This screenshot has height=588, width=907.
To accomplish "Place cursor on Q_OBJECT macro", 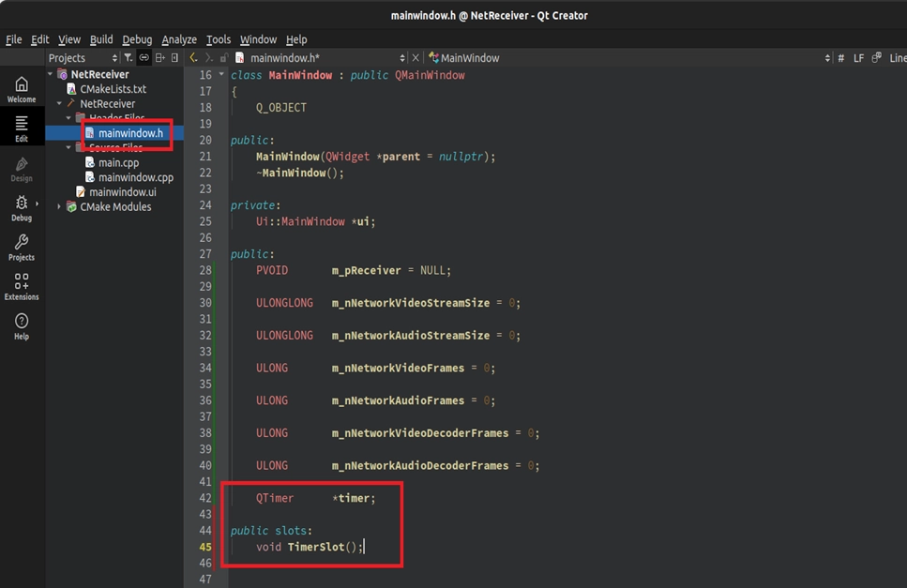I will 281,108.
